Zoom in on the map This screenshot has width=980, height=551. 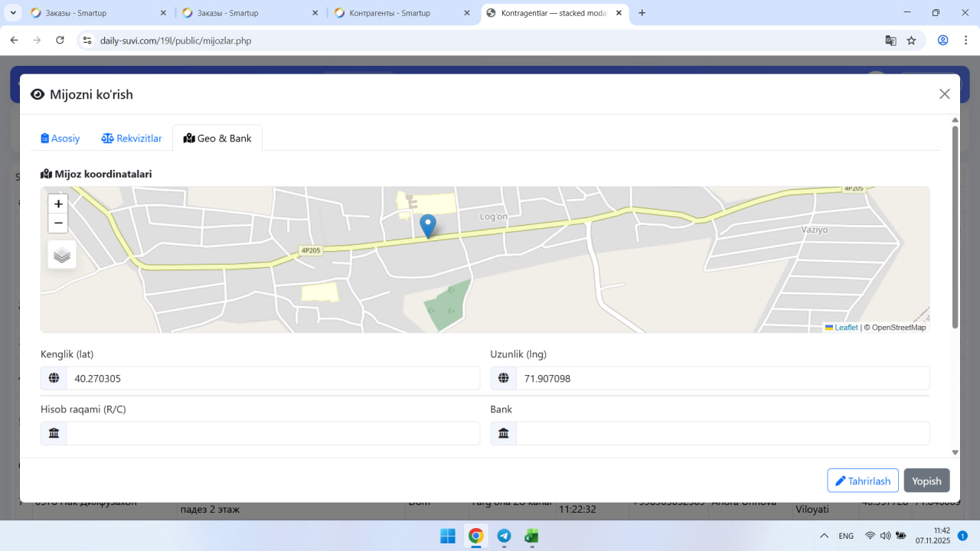58,204
